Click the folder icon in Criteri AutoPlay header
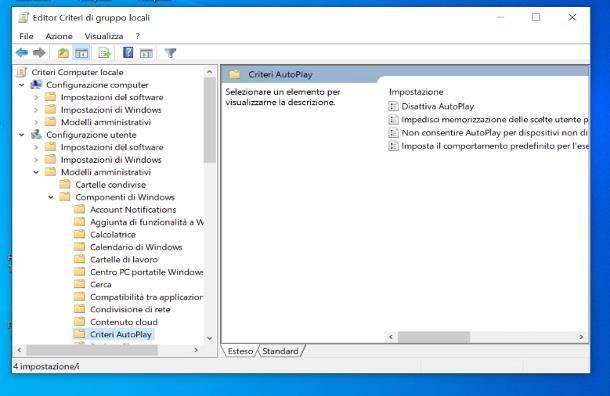Image resolution: width=610 pixels, height=396 pixels. pos(235,74)
